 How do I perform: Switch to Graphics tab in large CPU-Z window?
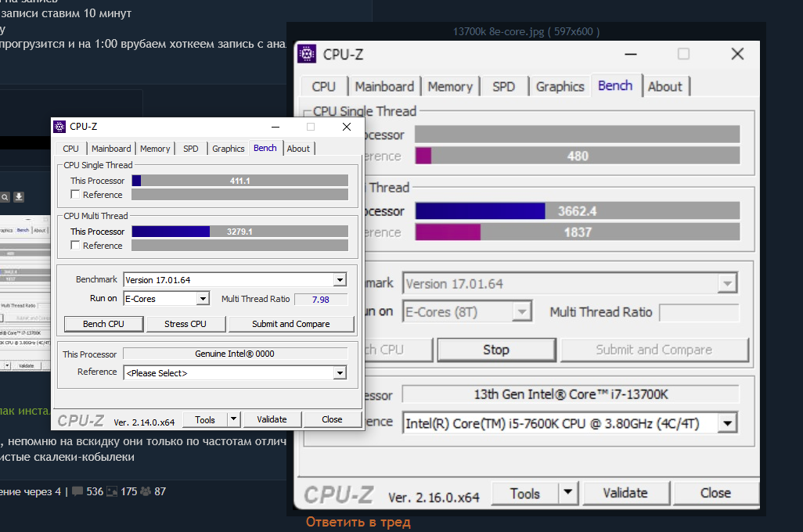pos(560,87)
